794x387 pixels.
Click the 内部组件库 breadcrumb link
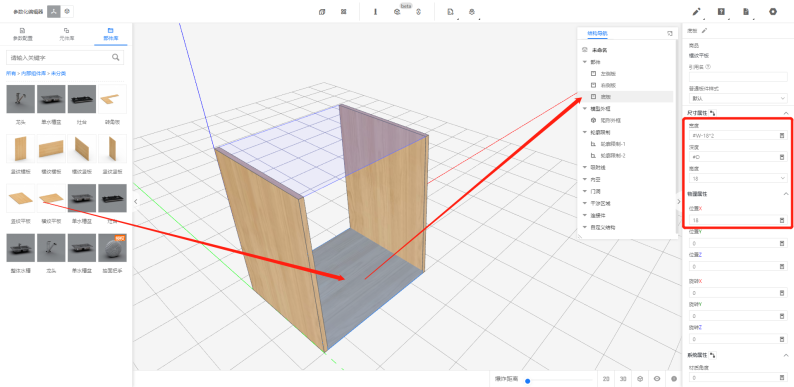pos(33,73)
